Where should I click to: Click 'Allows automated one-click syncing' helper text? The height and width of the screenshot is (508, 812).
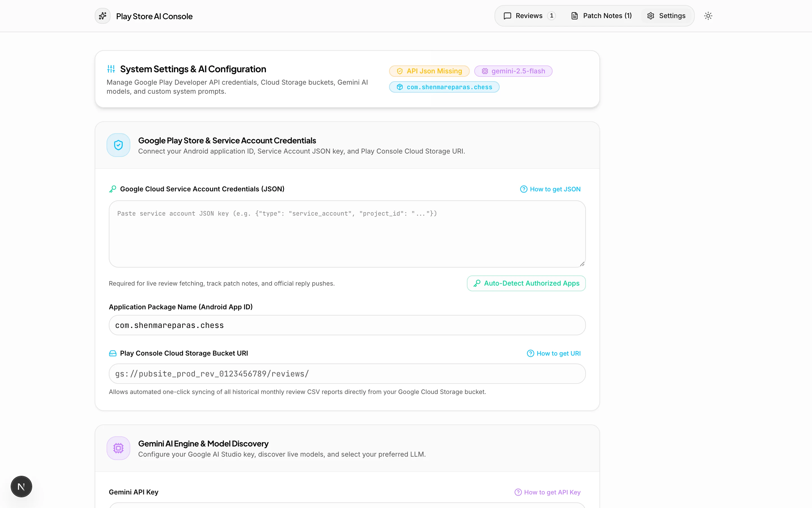pos(297,392)
